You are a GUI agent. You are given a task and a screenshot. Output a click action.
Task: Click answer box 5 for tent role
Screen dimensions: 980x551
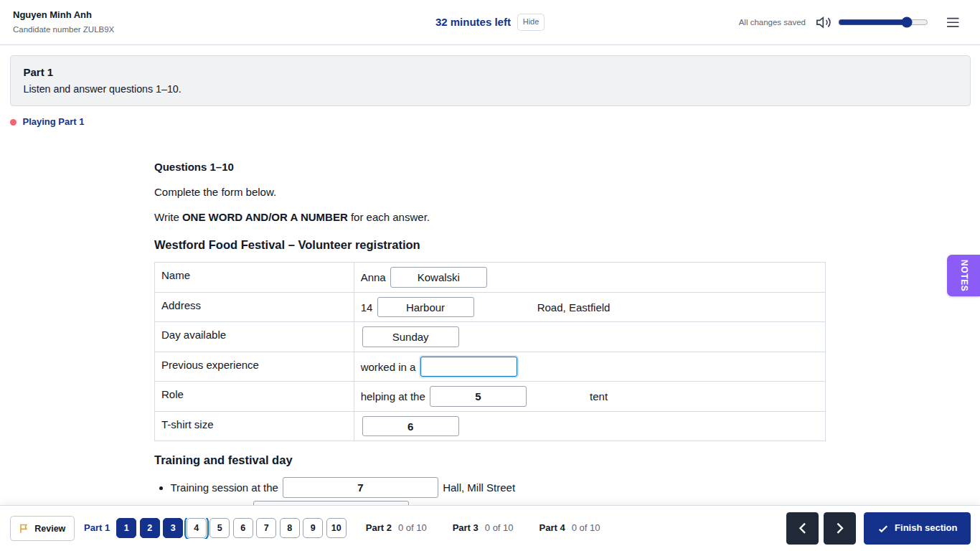(478, 397)
